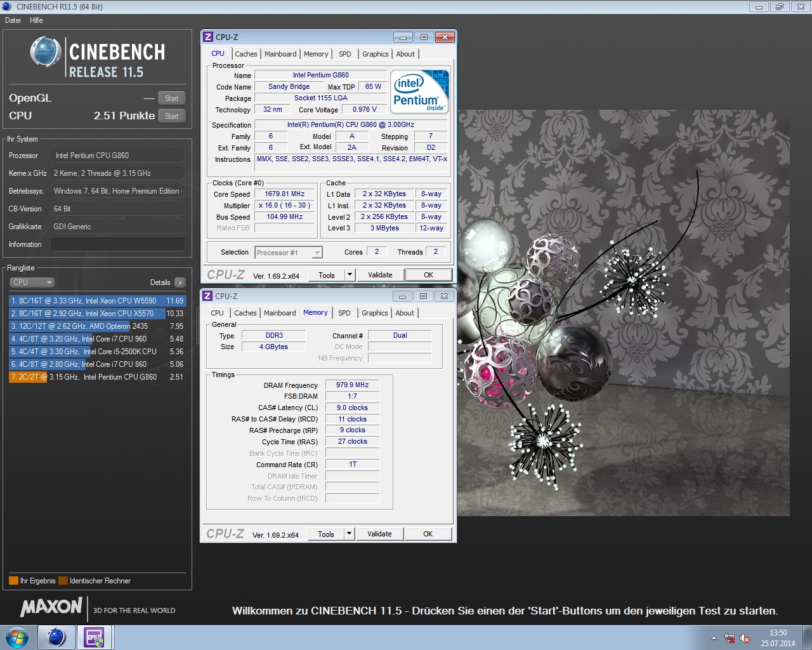This screenshot has width=812, height=650.
Task: Click the Intel Pentium inside logo
Action: tap(420, 91)
